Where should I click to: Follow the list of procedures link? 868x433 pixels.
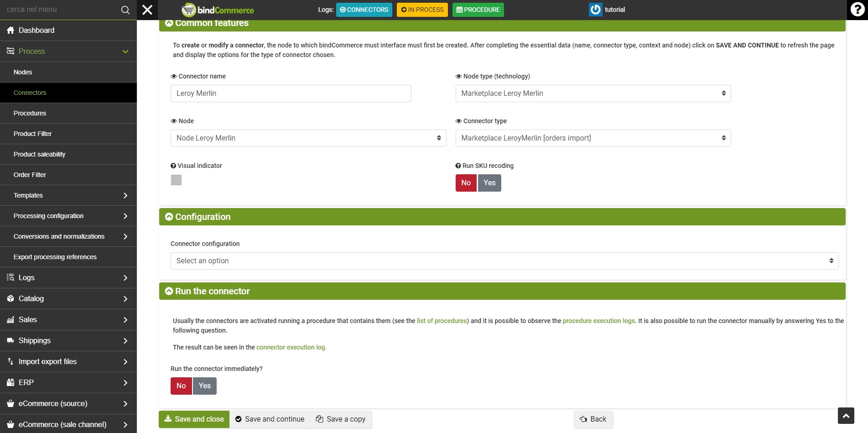coord(442,321)
